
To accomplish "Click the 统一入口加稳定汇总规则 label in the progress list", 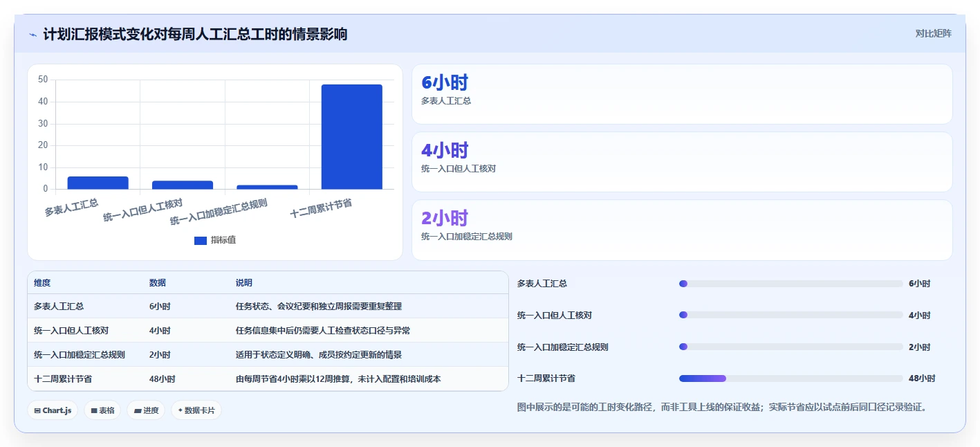I will (x=563, y=347).
